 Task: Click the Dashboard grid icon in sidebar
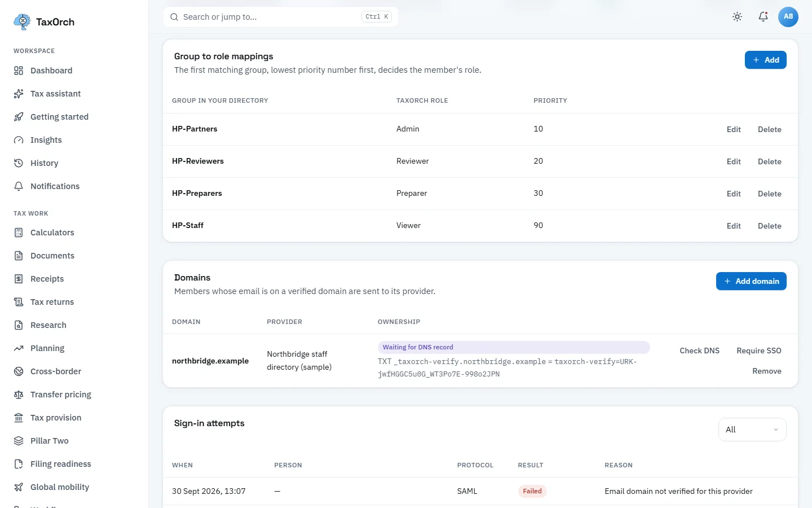[x=19, y=71]
